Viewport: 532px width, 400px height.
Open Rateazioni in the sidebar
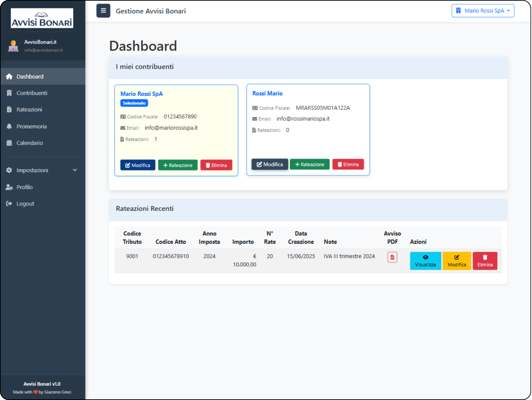29,110
